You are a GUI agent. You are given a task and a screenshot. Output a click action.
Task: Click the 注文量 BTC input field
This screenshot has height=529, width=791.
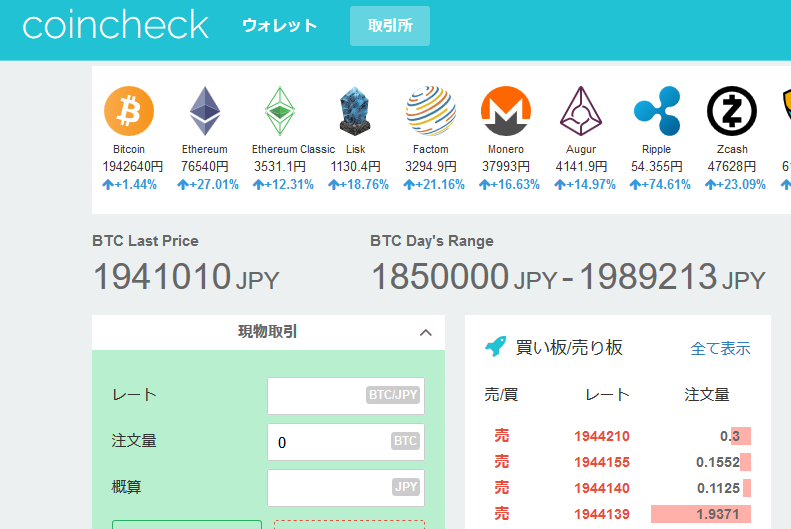(x=346, y=442)
